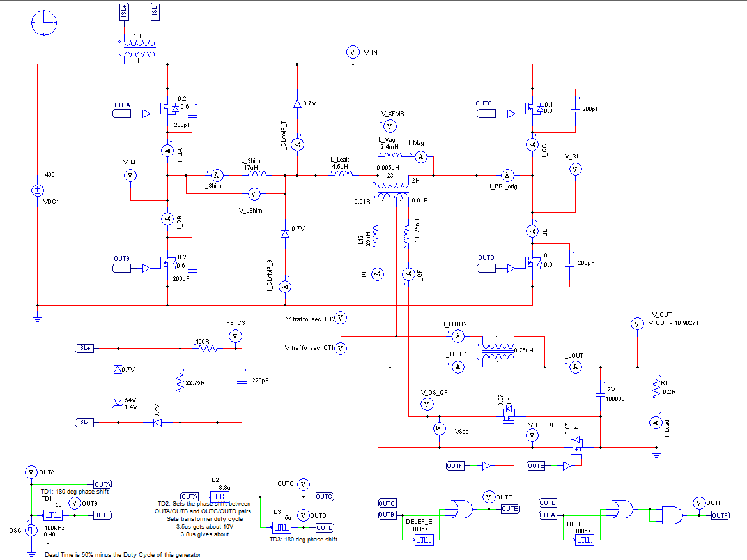747x560 pixels.
Task: Select the I_QD ammeter
Action: click(x=532, y=231)
